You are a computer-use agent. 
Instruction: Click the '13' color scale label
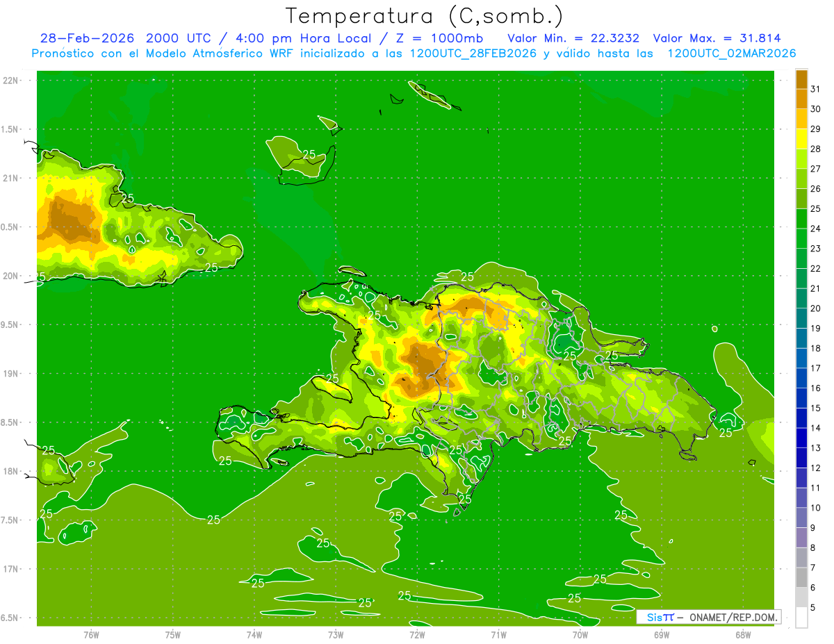pyautogui.click(x=816, y=448)
